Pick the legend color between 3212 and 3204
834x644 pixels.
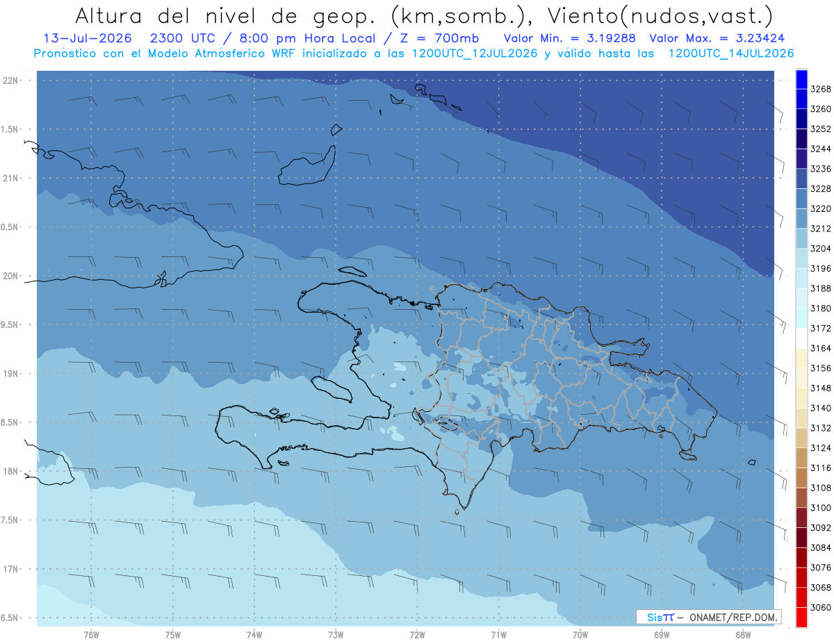click(x=801, y=238)
